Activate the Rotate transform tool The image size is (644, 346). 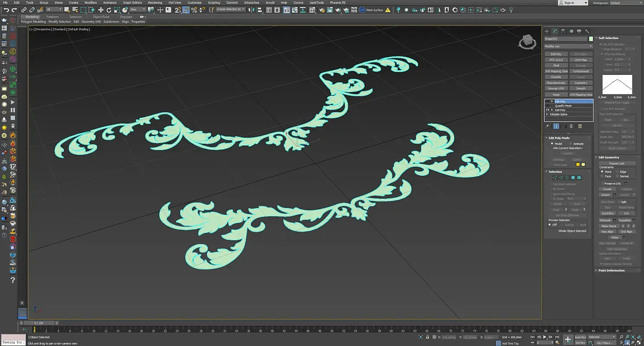pos(109,10)
